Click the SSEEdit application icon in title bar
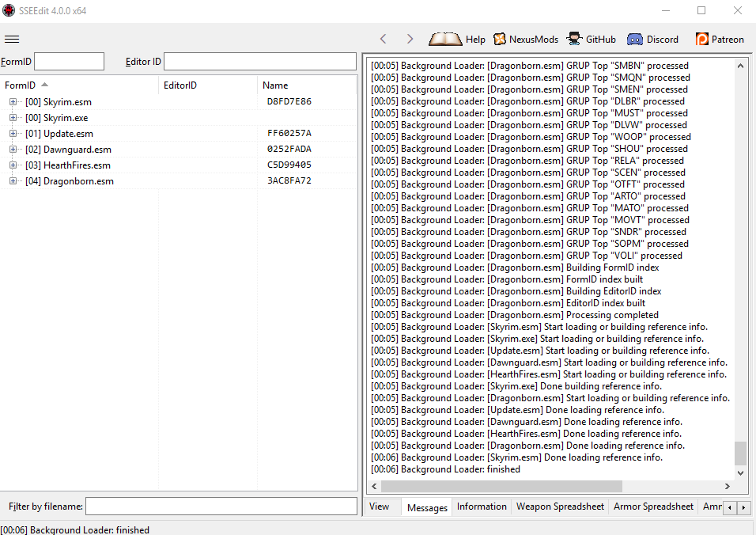The height and width of the screenshot is (535, 756). 9,10
